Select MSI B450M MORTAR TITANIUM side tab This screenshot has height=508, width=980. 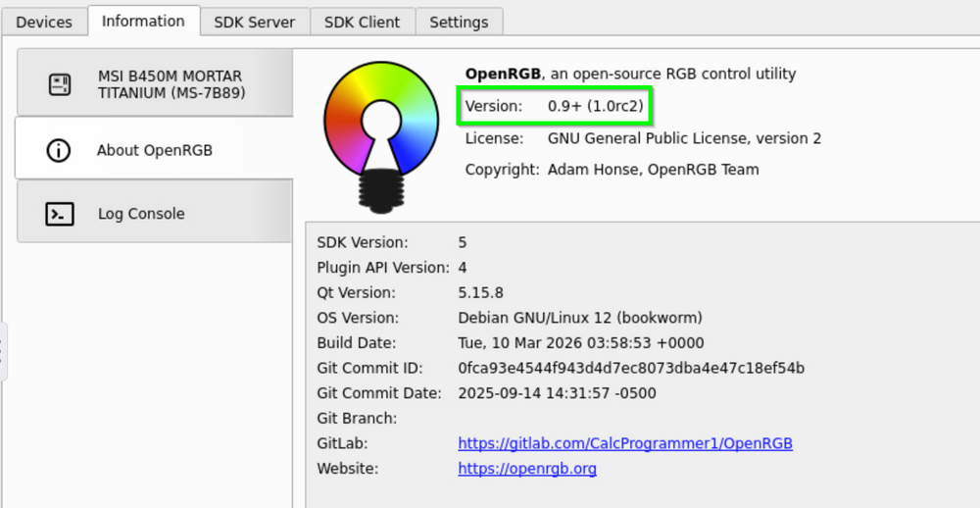click(155, 84)
